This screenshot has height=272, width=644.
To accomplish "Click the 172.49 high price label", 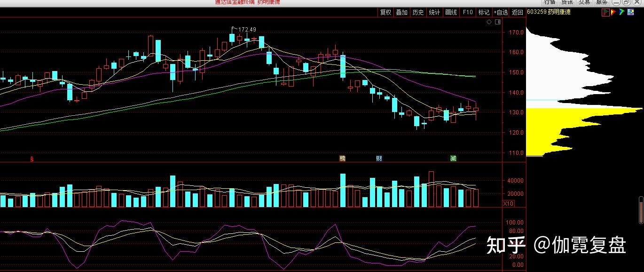I will [x=247, y=30].
